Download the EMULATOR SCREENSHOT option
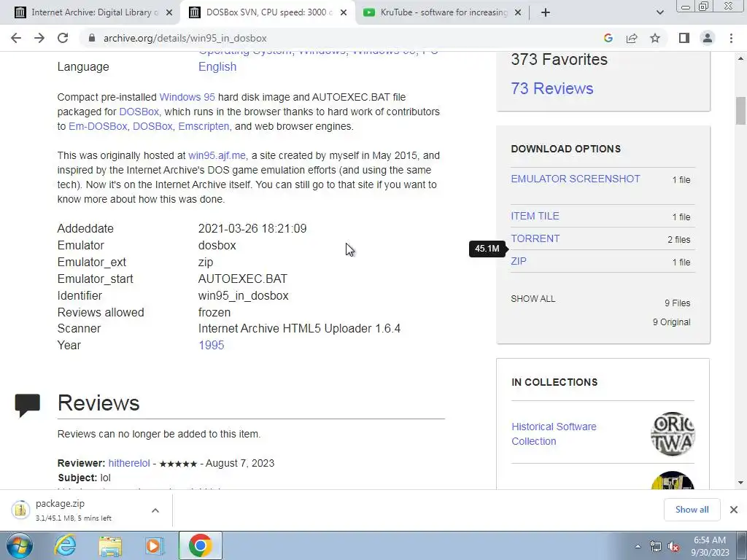The height and width of the screenshot is (560, 747). pyautogui.click(x=576, y=179)
